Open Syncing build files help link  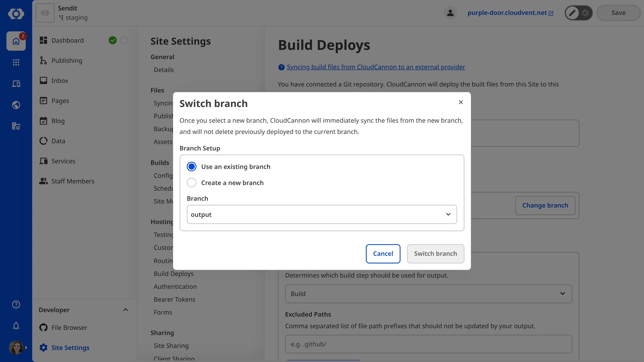376,67
